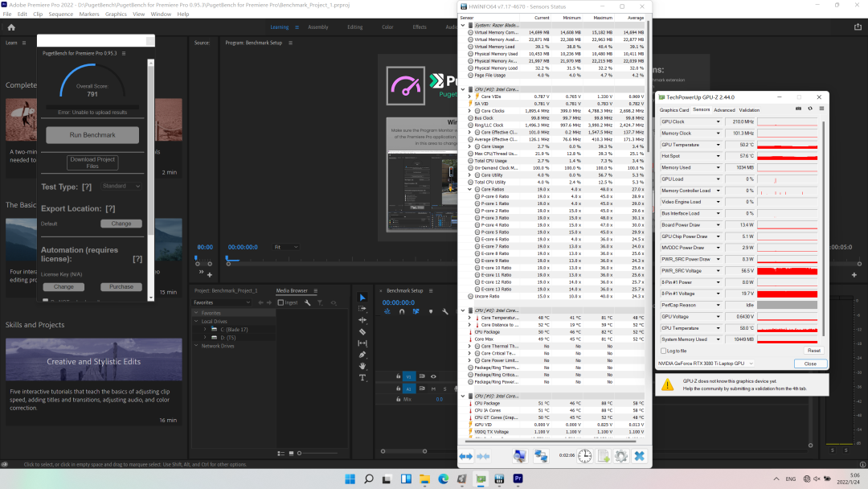
Task: Select the Hand tool
Action: coord(362,365)
